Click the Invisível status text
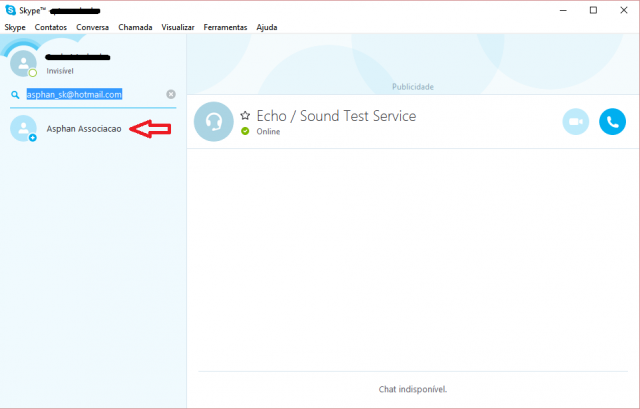The width and height of the screenshot is (640, 409). 60,71
